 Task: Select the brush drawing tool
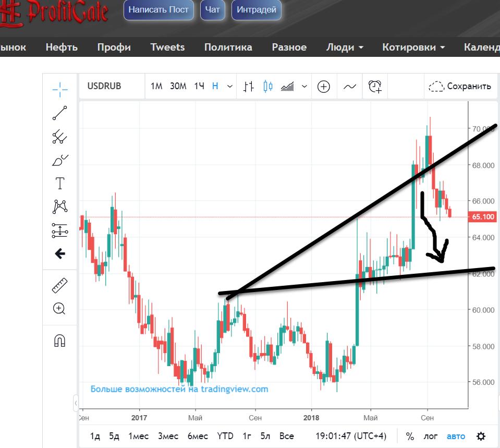(x=60, y=160)
